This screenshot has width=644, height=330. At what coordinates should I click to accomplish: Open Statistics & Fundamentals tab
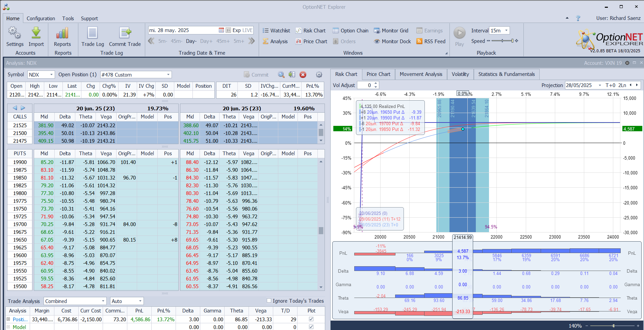pyautogui.click(x=507, y=74)
